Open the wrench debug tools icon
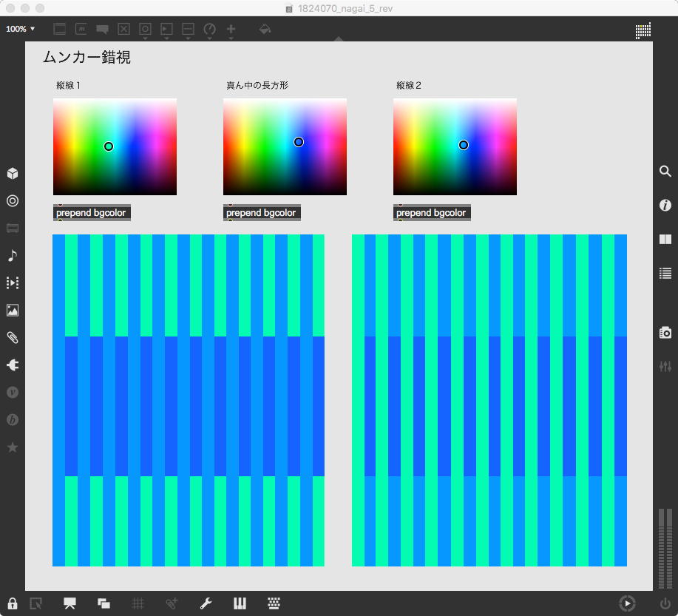The height and width of the screenshot is (616, 678). coord(206,603)
